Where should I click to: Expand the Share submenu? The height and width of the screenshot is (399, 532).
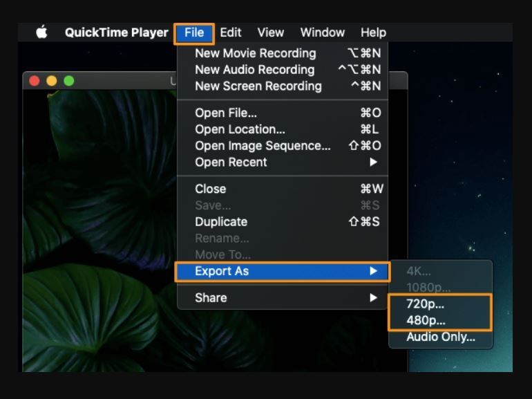(x=283, y=298)
